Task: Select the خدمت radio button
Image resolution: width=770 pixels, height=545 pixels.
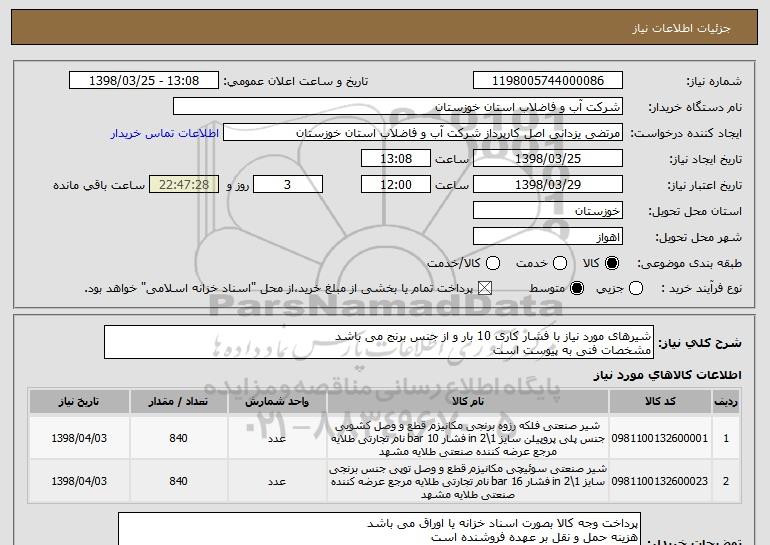Action: (x=560, y=263)
